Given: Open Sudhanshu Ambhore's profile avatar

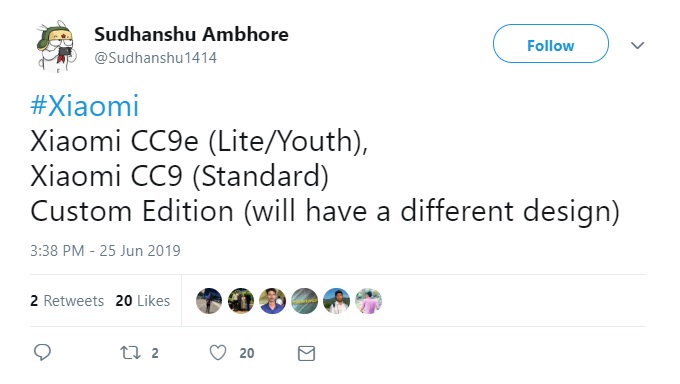Looking at the screenshot, I should tap(56, 46).
